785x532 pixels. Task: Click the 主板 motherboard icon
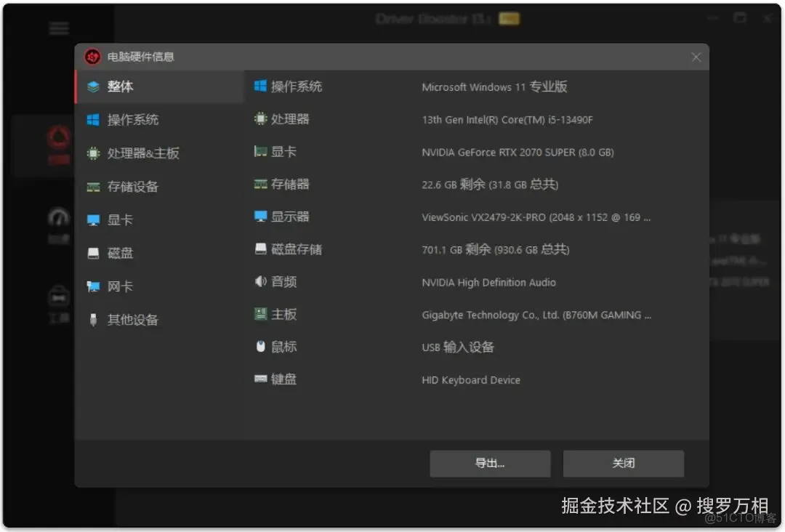coord(260,314)
